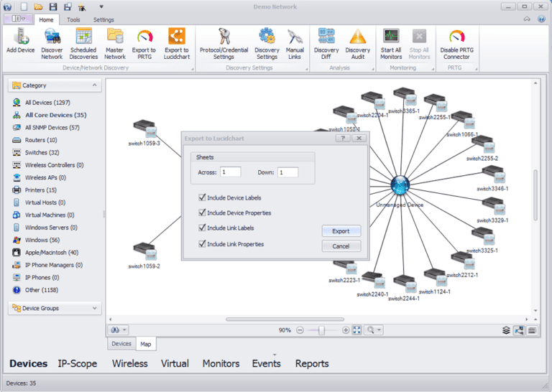Viewport: 552px width, 392px height.
Task: Click the binoculars find icon below map
Action: [x=115, y=330]
